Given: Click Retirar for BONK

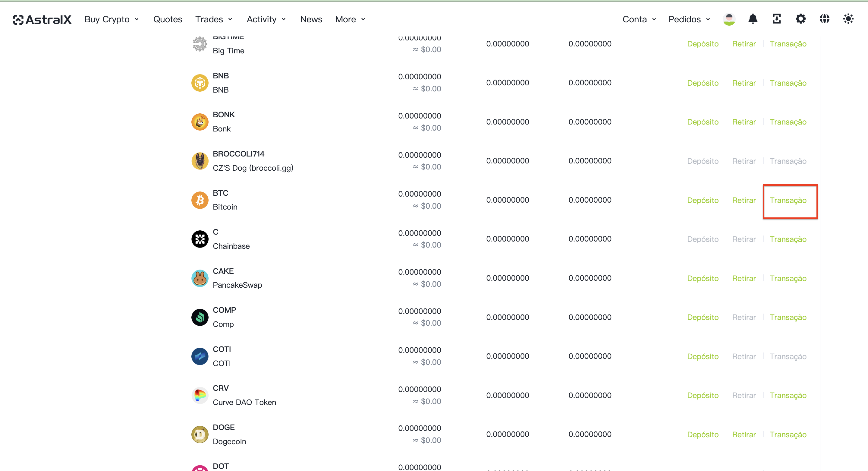Looking at the screenshot, I should 744,122.
